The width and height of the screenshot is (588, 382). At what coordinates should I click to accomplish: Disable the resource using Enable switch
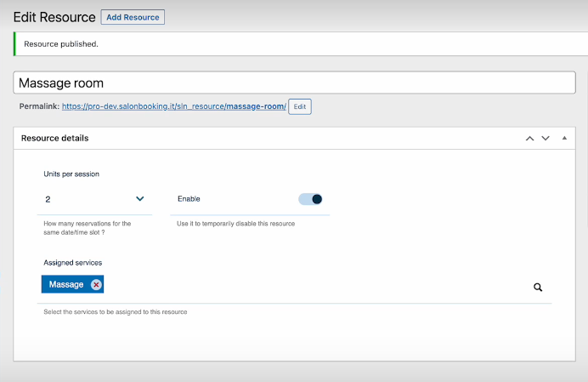(310, 199)
